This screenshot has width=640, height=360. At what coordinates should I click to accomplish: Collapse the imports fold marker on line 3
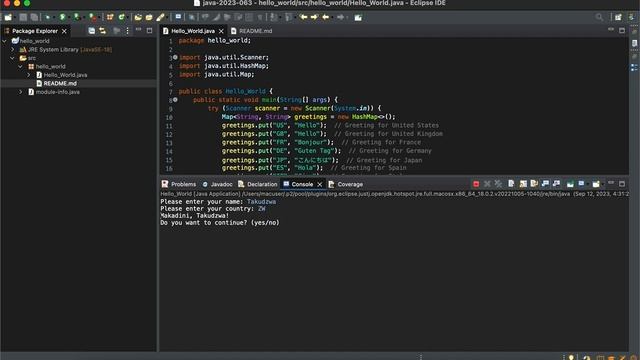(175, 57)
